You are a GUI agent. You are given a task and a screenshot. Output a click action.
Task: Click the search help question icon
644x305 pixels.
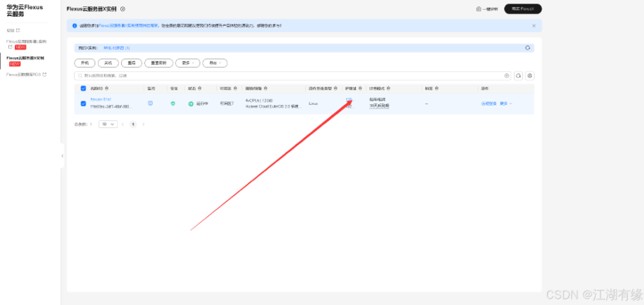(x=506, y=76)
